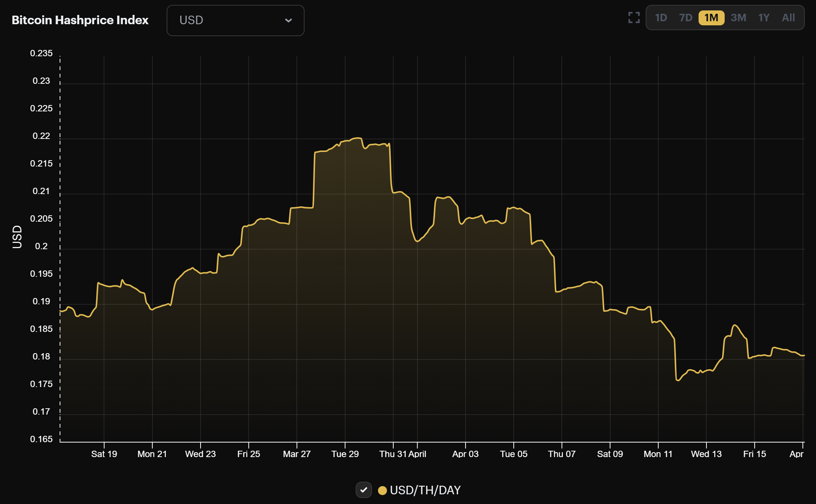Select the 1D time range
Viewport: 816px width, 504px height.
(x=662, y=17)
